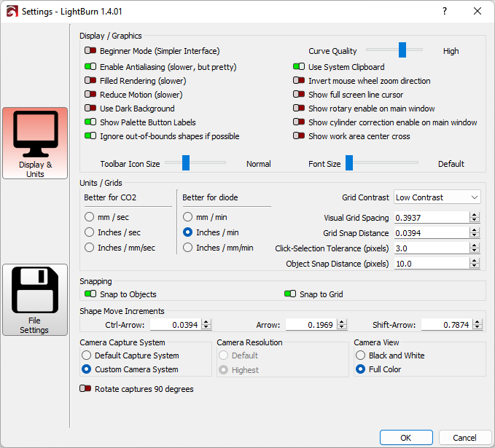
Task: Toggle Ignore out-of-bounds shapes if possible
Action: (x=90, y=136)
